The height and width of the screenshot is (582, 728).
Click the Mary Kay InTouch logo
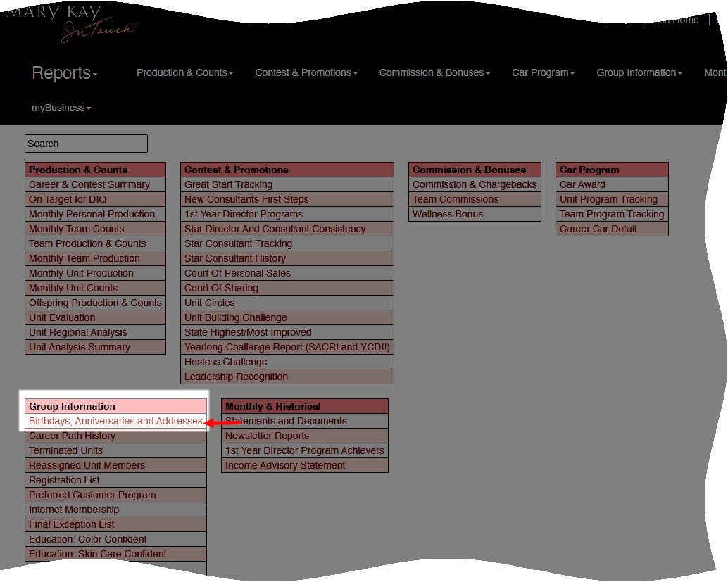pyautogui.click(x=72, y=23)
